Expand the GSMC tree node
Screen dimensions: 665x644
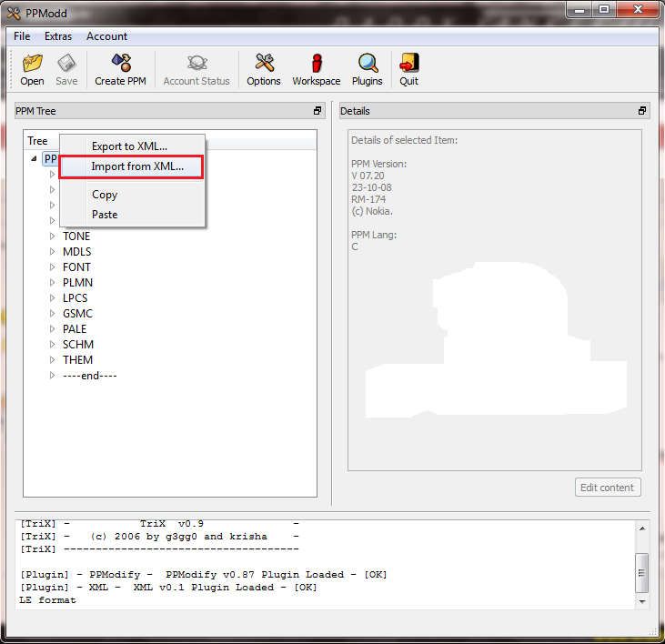click(x=52, y=313)
